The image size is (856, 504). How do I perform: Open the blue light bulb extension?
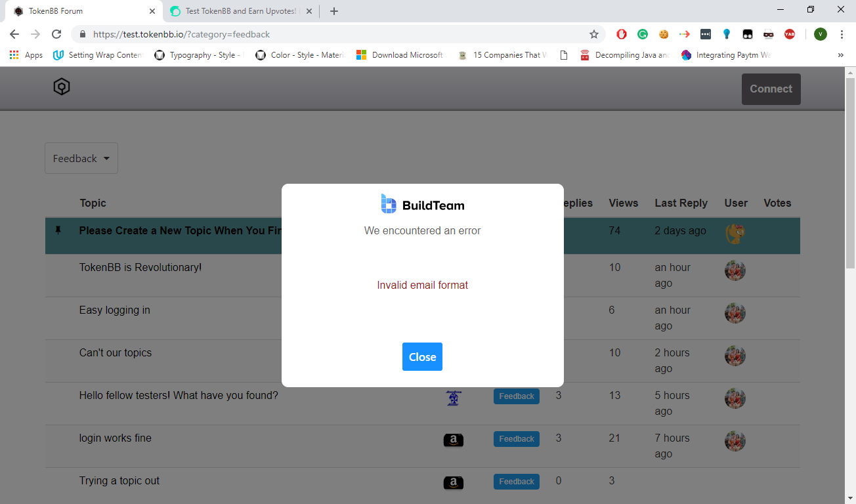pyautogui.click(x=727, y=34)
